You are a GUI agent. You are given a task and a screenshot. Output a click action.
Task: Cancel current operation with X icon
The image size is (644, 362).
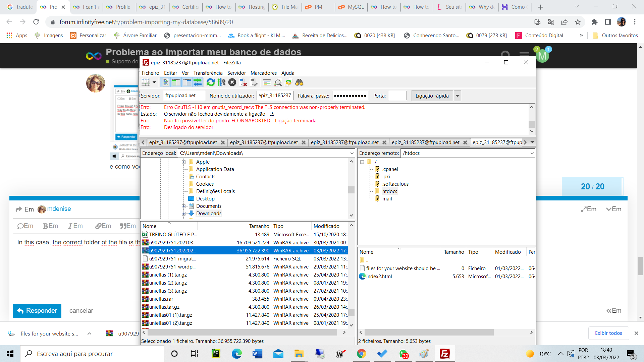(x=232, y=82)
